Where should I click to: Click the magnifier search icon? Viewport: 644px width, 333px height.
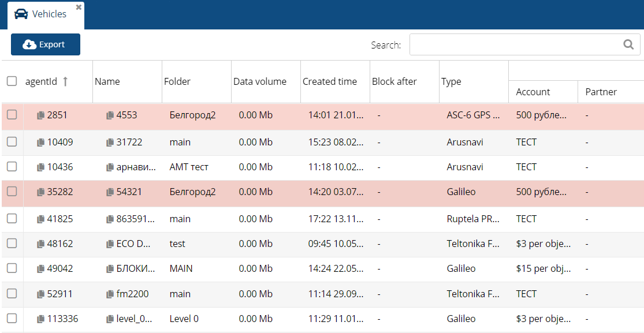click(628, 44)
